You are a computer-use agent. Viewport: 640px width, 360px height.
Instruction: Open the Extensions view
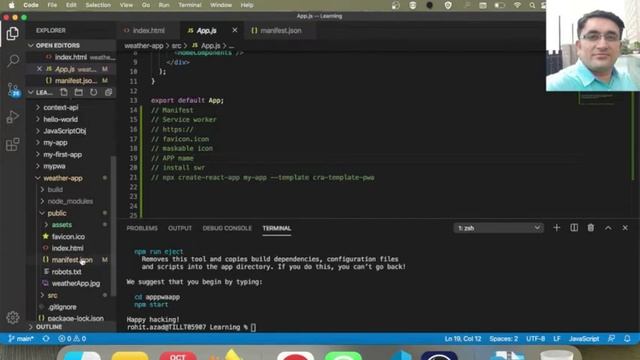tap(13, 144)
